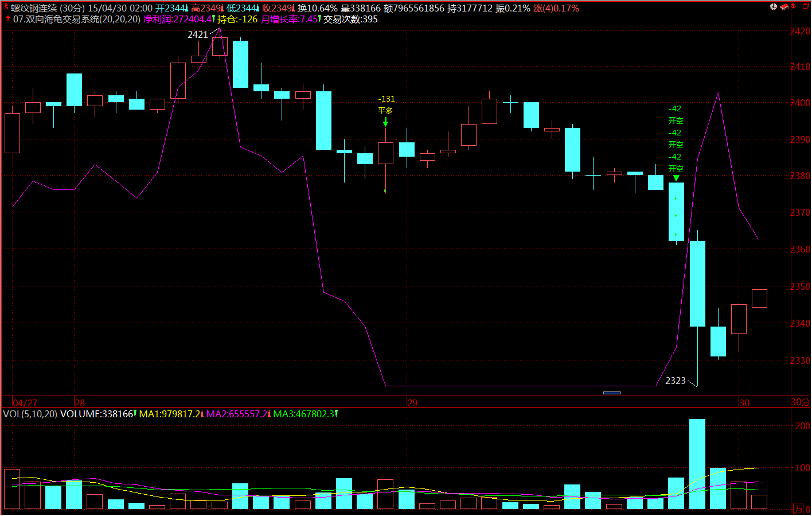Image resolution: width=812 pixels, height=516 pixels.
Task: Click the 振0.21% amplitude value
Action: click(513, 9)
